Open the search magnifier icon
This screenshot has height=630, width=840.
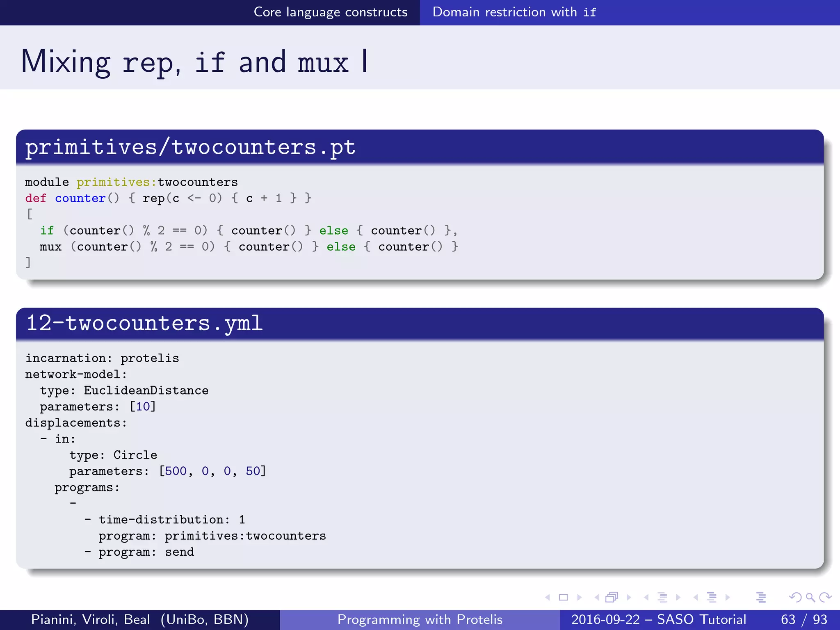click(810, 598)
